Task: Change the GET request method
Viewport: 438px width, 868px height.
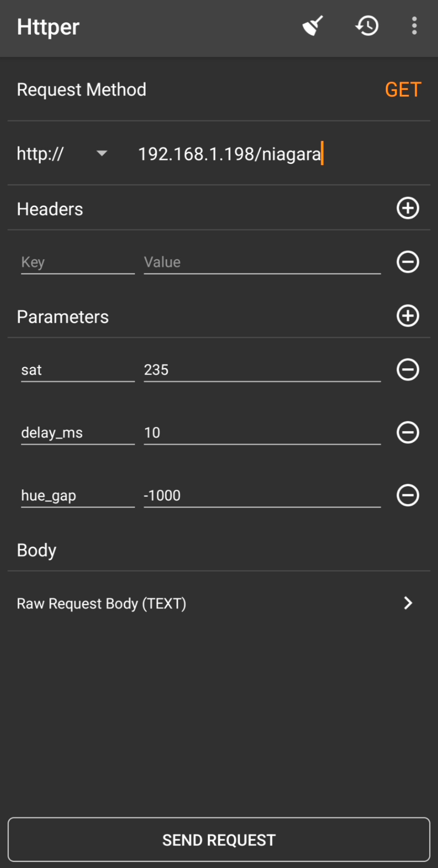Action: tap(402, 90)
